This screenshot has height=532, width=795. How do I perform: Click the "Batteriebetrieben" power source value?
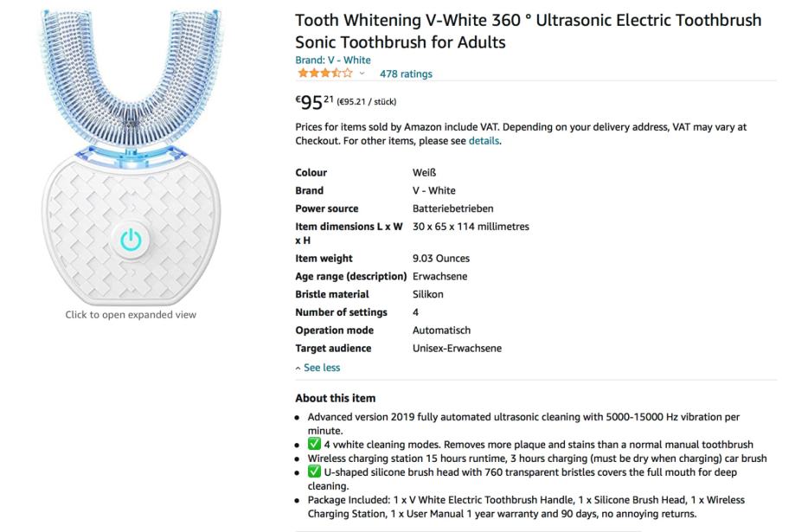[x=453, y=208]
